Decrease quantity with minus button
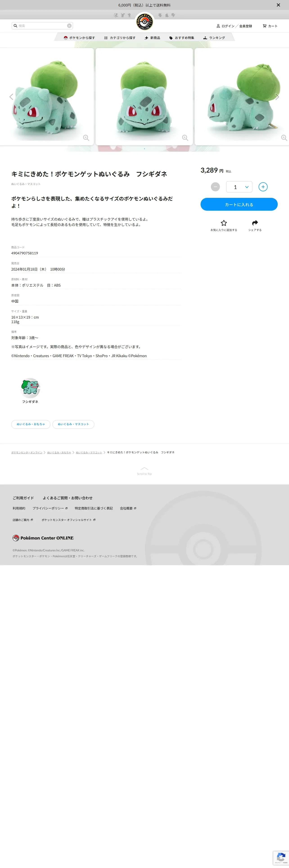289x868 pixels. [215, 187]
